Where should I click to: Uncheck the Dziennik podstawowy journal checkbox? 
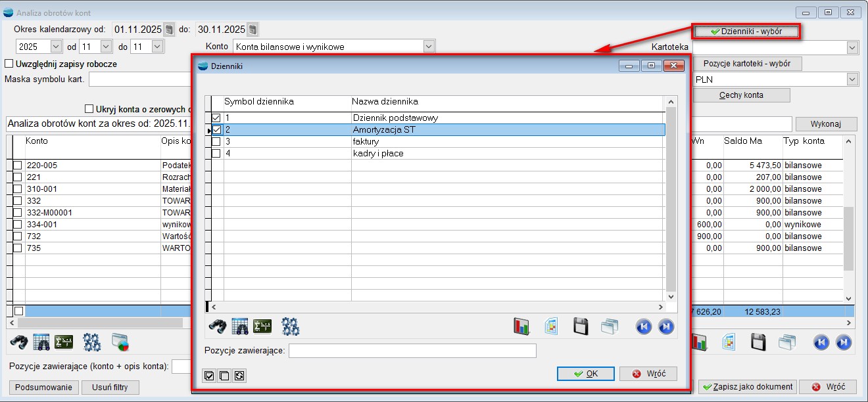point(216,118)
